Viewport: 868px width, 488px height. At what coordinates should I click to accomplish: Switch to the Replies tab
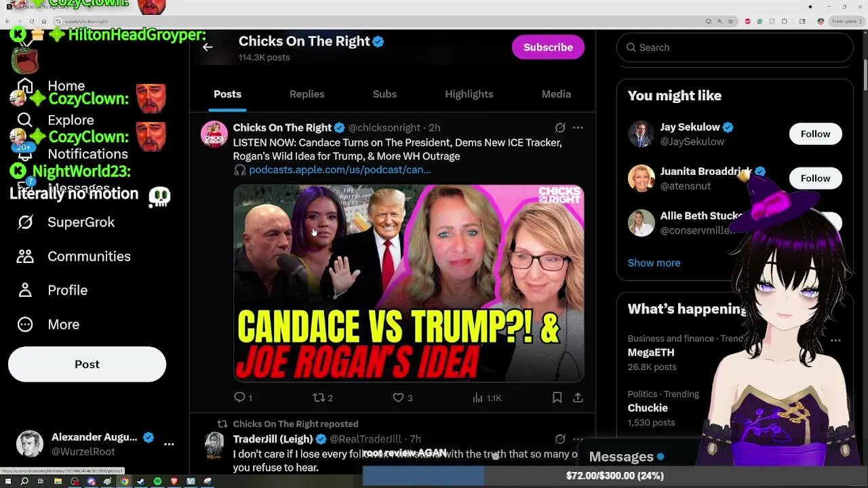point(307,94)
